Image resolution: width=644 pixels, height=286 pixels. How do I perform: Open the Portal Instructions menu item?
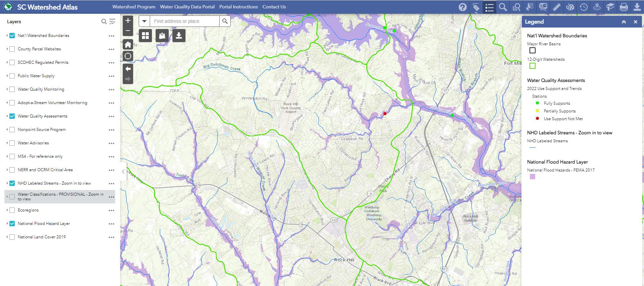click(x=238, y=7)
